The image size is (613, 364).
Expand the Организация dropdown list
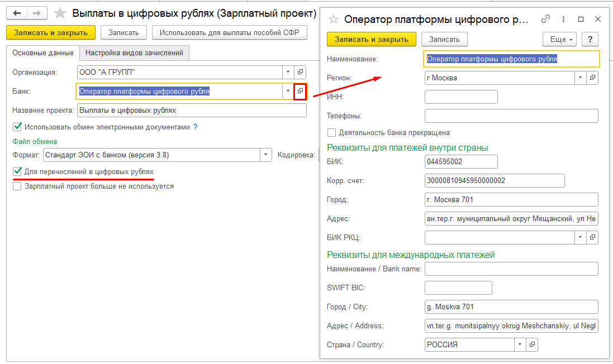coord(288,72)
